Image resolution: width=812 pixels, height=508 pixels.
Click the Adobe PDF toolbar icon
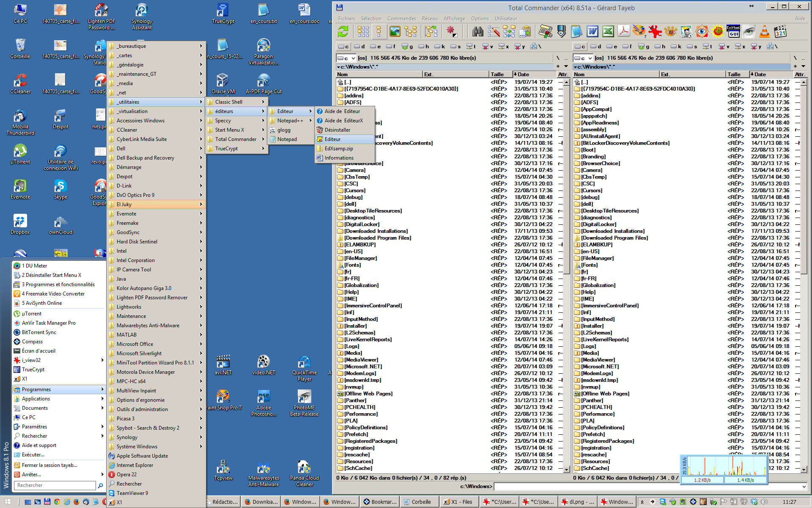624,31
